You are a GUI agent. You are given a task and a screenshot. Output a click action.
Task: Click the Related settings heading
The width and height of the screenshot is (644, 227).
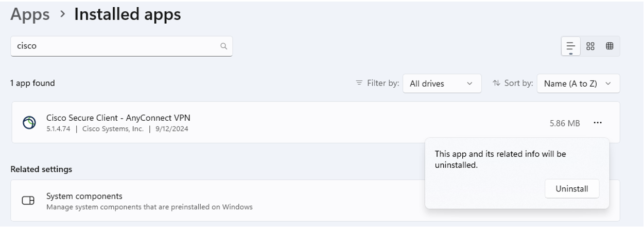click(x=41, y=169)
